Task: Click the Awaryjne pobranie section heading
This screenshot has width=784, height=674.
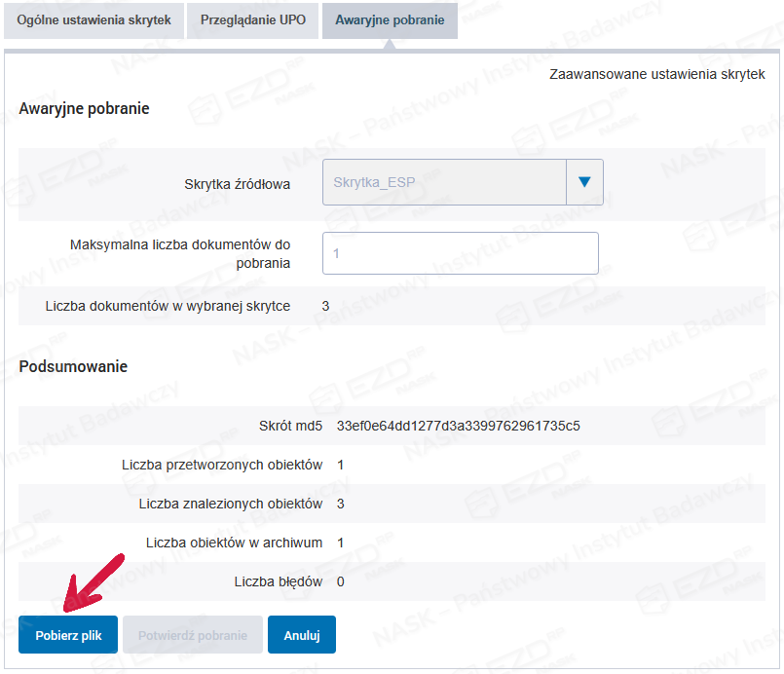Action: [x=84, y=108]
